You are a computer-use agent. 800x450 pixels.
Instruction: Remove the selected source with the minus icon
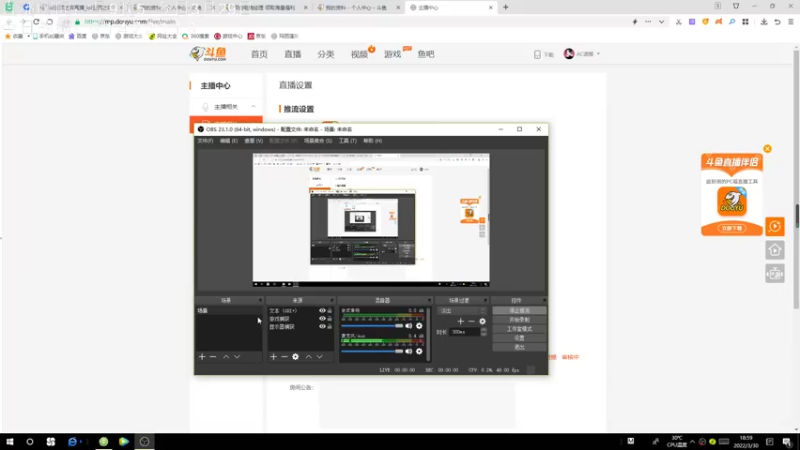285,357
